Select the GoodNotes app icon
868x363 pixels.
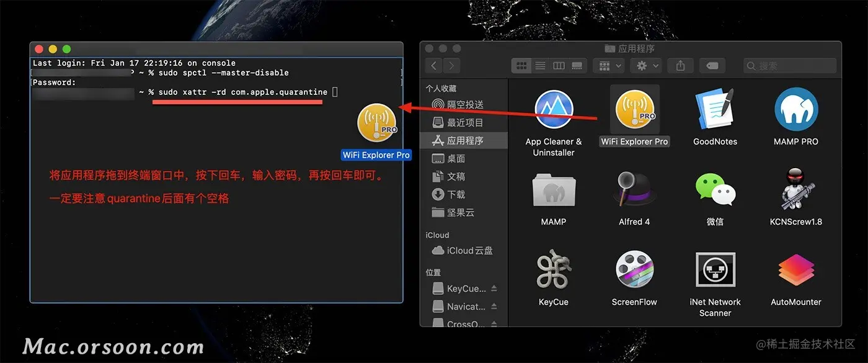coord(715,110)
